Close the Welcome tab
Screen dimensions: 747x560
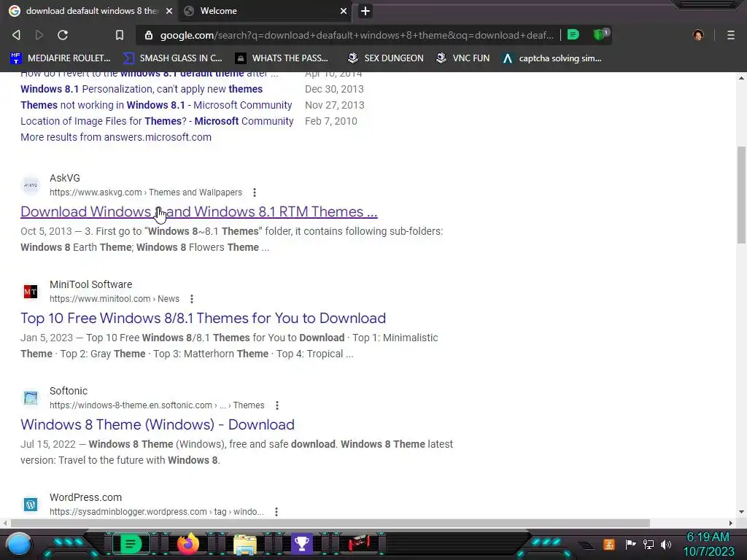344,11
